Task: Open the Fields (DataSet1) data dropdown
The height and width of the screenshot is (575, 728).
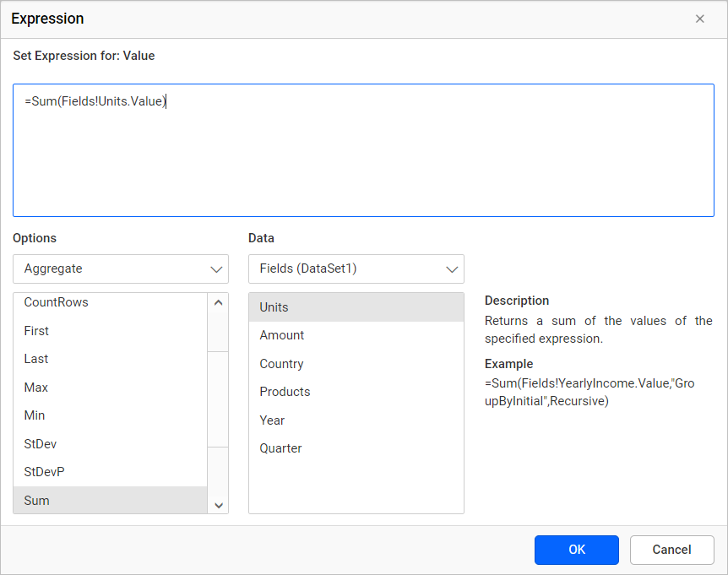Action: point(356,269)
